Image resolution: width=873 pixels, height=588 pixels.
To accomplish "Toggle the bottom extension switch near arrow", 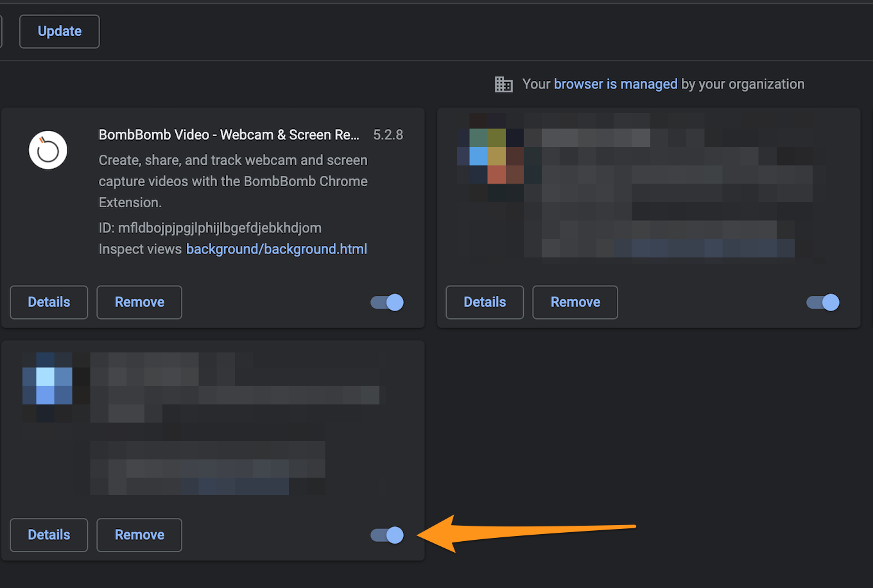I will coord(387,535).
